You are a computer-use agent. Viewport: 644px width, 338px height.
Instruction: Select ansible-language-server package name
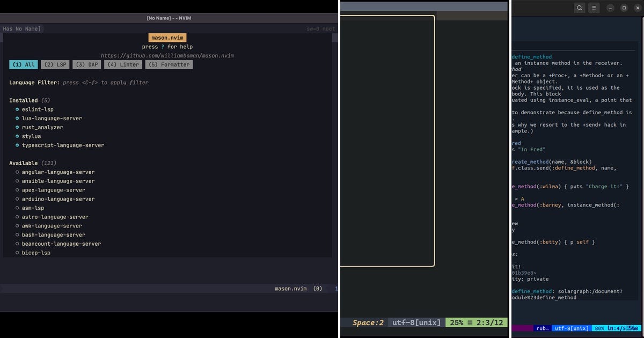tap(58, 181)
